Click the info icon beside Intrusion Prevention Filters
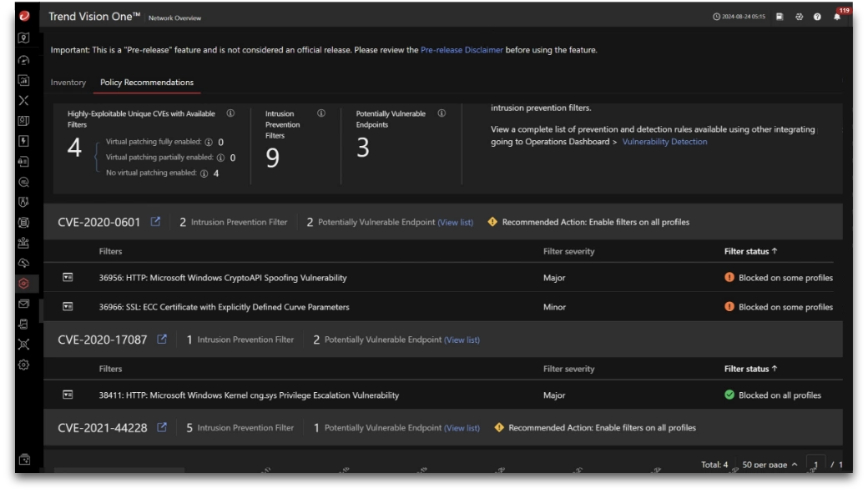 pos(321,113)
